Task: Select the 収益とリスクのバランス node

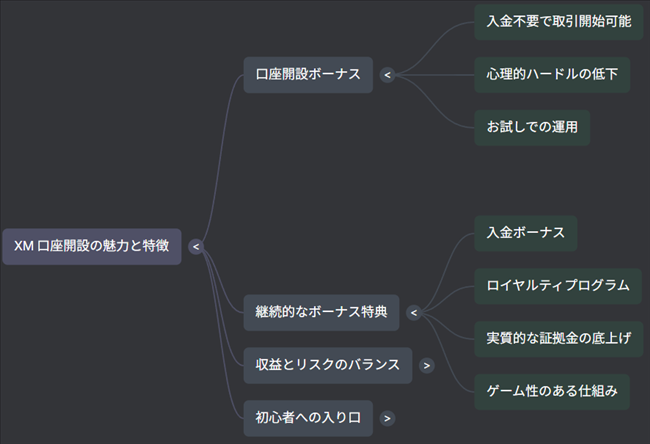Action: click(328, 365)
